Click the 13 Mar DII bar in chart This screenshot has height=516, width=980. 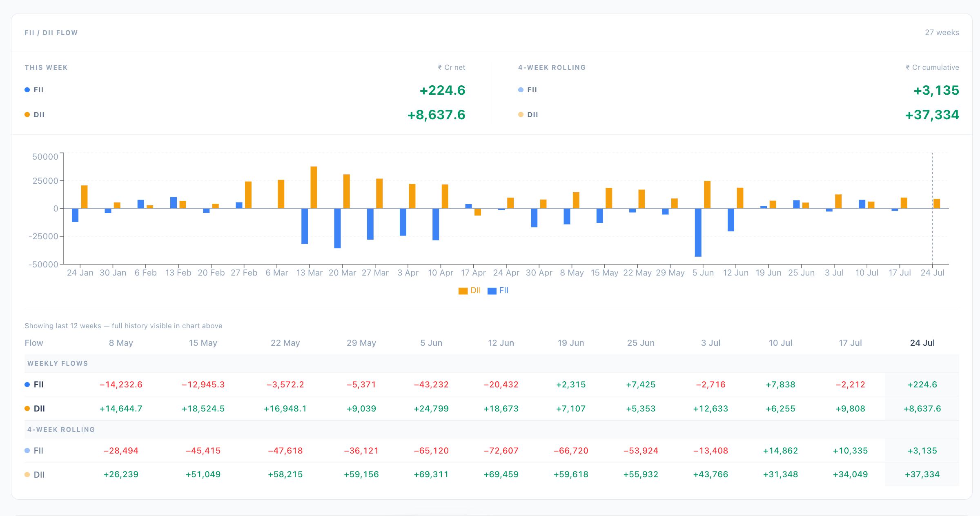point(314,187)
